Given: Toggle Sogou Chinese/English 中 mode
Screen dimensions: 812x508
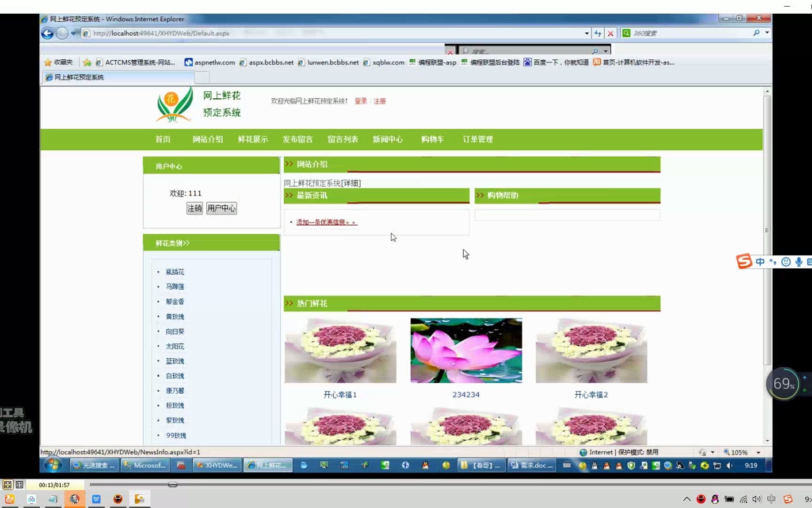Looking at the screenshot, I should (760, 262).
